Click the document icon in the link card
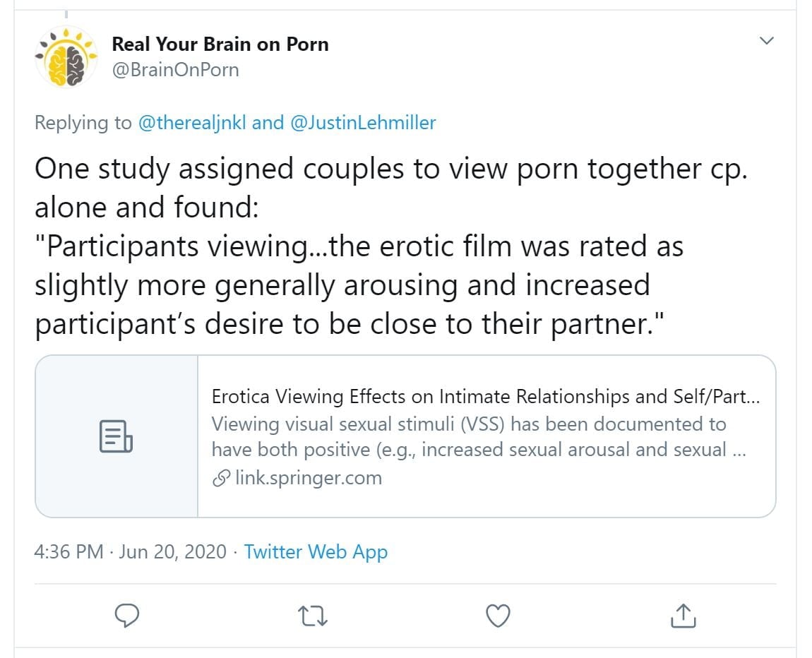This screenshot has width=812, height=658. (117, 436)
